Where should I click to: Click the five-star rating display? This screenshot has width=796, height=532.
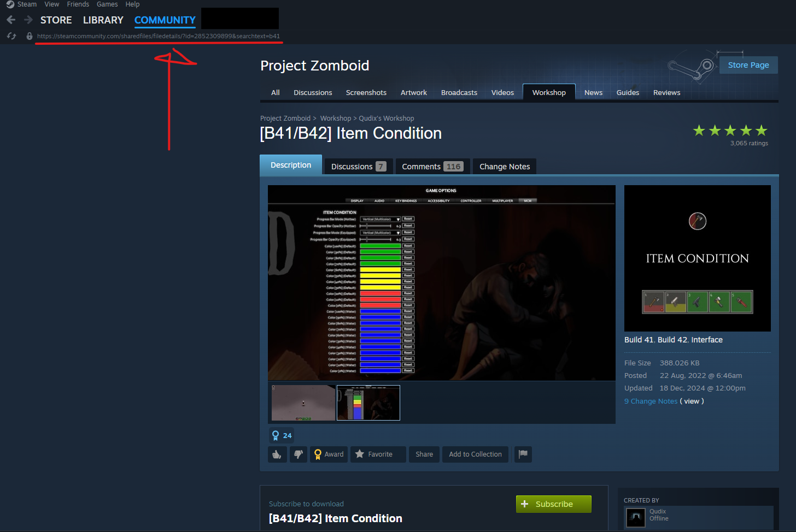click(x=730, y=131)
